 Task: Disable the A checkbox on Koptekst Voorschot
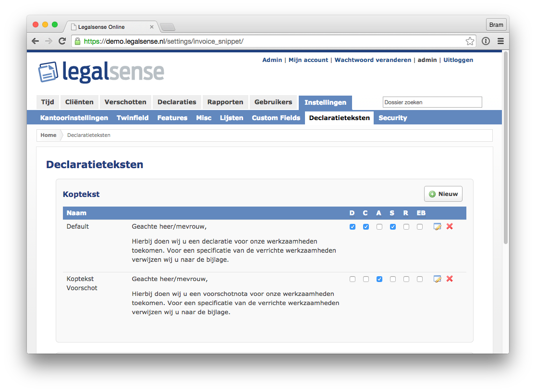pyautogui.click(x=379, y=279)
